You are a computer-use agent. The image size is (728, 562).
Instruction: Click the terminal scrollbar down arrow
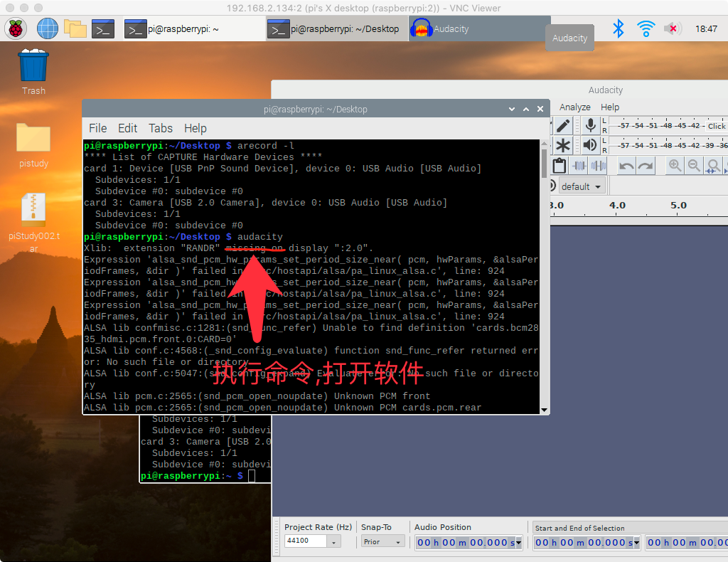544,410
